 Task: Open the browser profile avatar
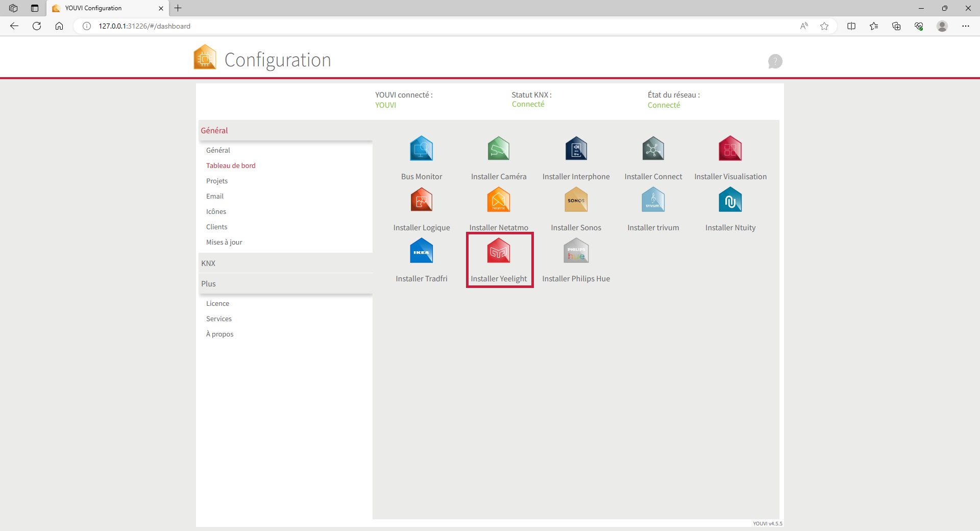click(x=942, y=26)
